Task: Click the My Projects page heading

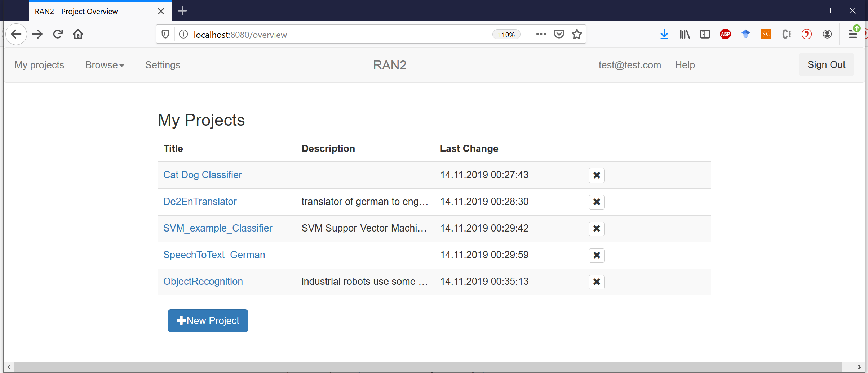Action: [x=201, y=120]
